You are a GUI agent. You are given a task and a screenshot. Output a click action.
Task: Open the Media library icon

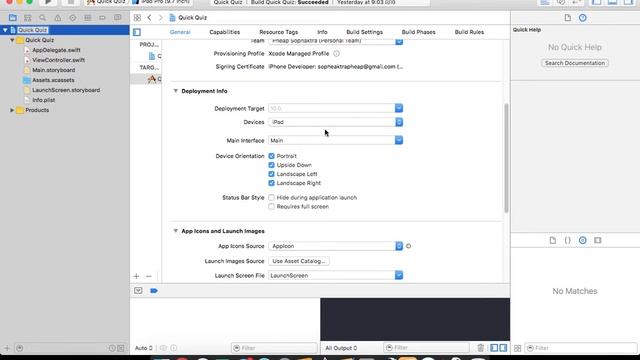598,240
